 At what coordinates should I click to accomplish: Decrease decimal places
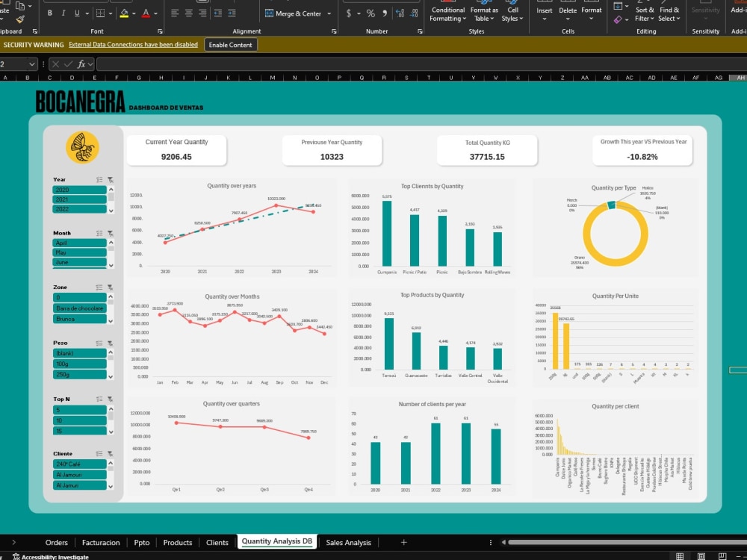(x=414, y=13)
